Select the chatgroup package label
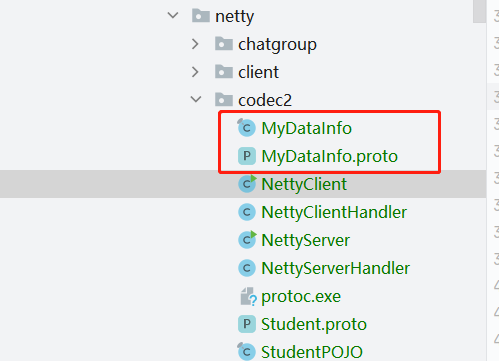The height and width of the screenshot is (361, 499). pyautogui.click(x=277, y=45)
